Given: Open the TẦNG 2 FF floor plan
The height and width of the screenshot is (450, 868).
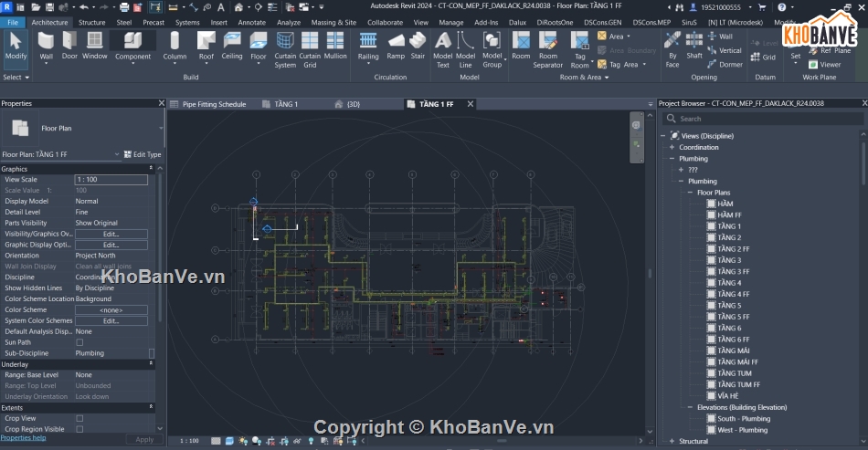Looking at the screenshot, I should (733, 249).
